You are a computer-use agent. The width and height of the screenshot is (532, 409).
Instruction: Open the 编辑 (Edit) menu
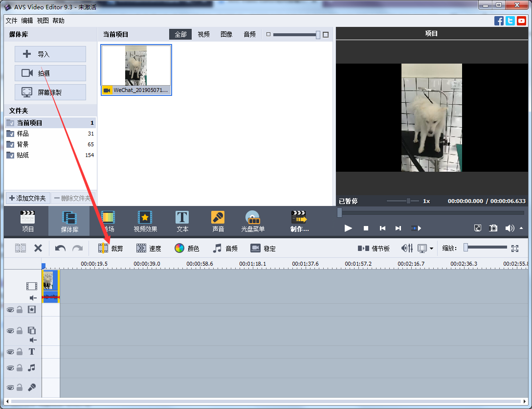(27, 21)
